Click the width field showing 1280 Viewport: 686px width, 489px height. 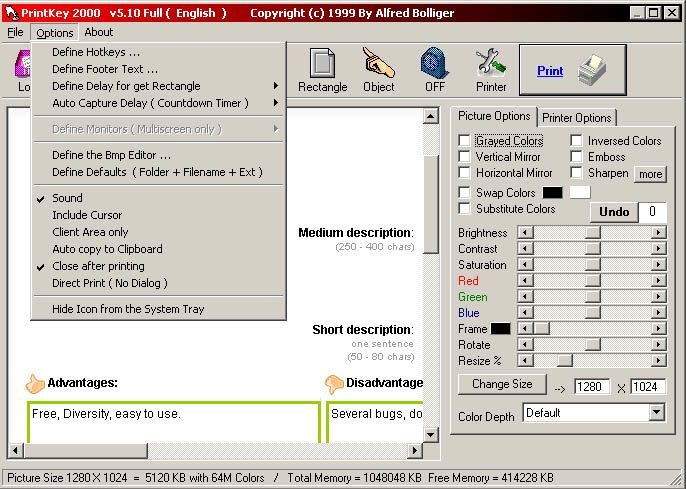(x=592, y=387)
